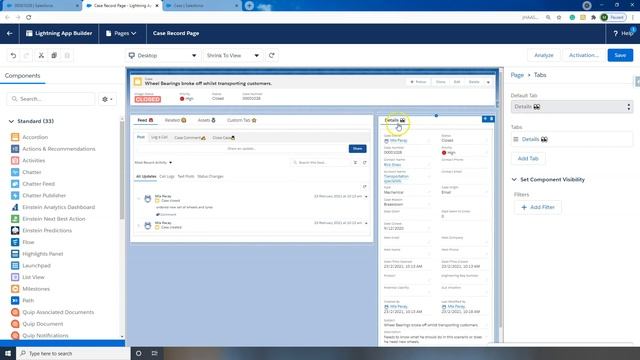Click the Search this feed field
This screenshot has width=640, height=360.
click(x=321, y=162)
